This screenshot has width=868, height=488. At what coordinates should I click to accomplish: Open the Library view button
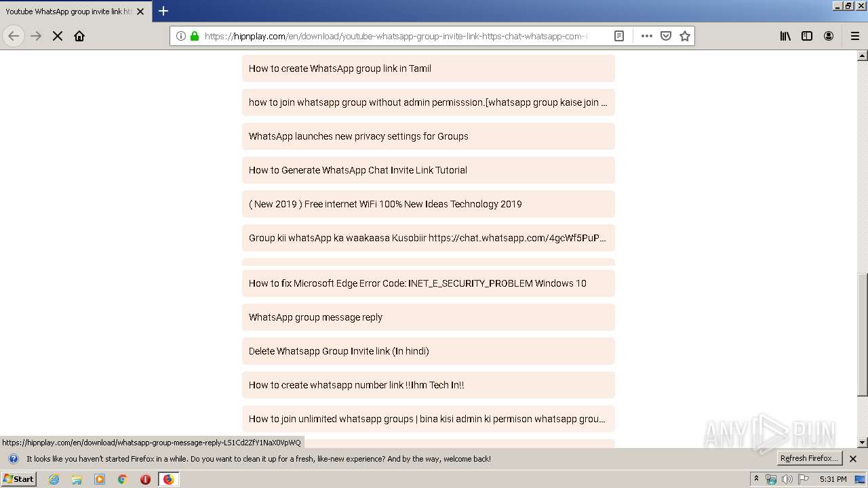pyautogui.click(x=785, y=36)
